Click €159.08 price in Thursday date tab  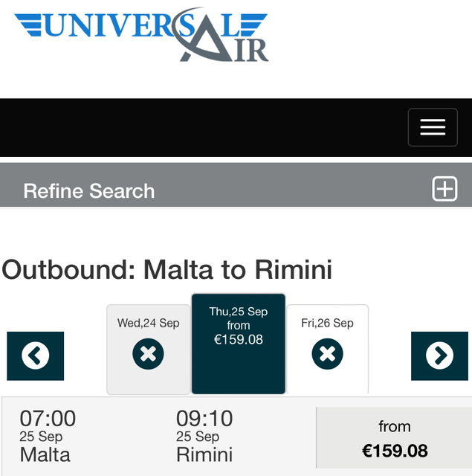pyautogui.click(x=238, y=340)
